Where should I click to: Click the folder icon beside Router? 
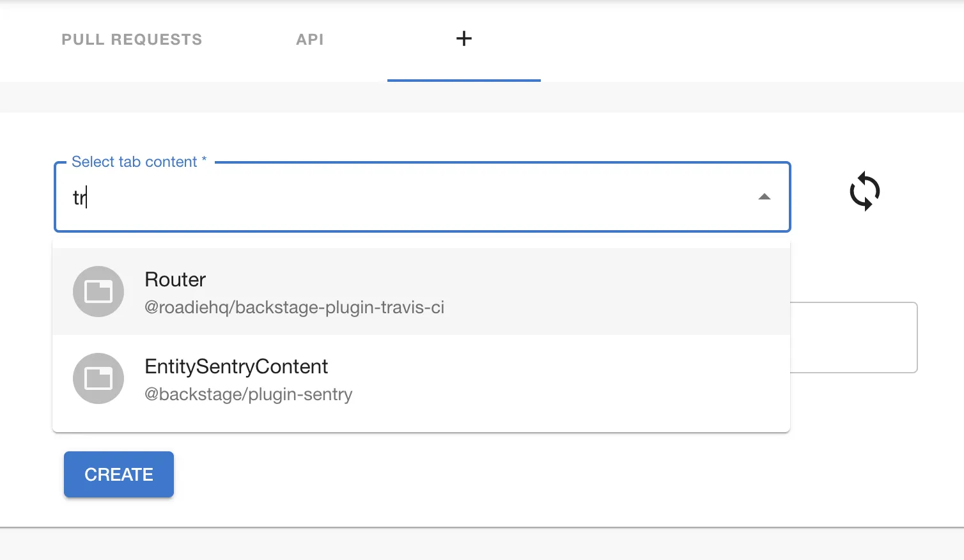click(98, 292)
